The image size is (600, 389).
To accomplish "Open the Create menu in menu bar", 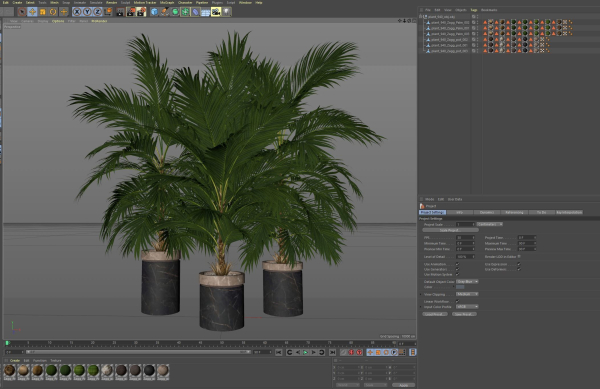I will 17,3.
